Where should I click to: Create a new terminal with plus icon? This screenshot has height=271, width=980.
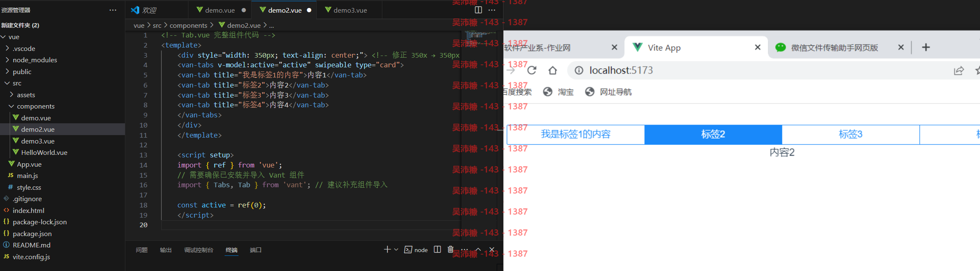click(387, 250)
